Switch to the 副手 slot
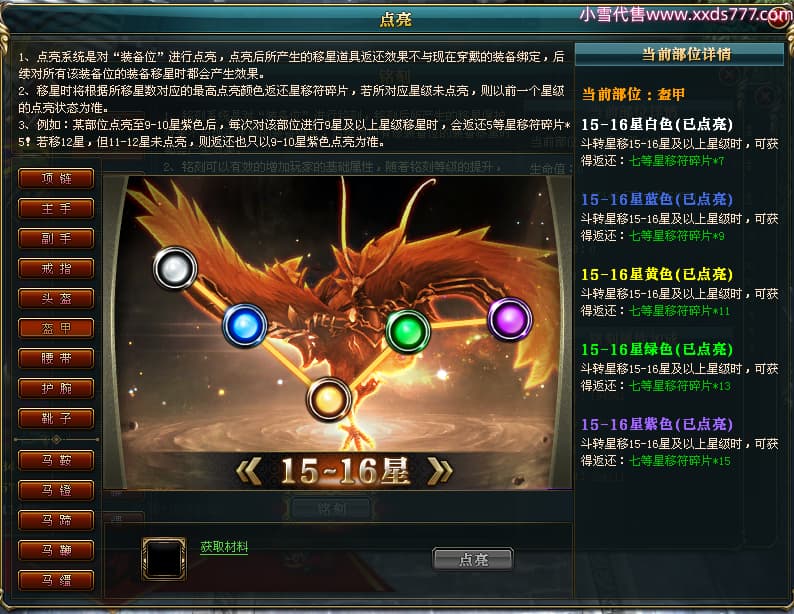 tap(56, 238)
